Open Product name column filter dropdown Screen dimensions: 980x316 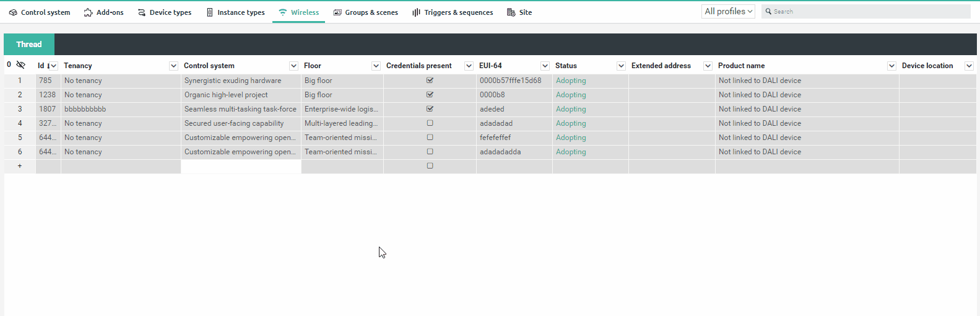pyautogui.click(x=891, y=66)
